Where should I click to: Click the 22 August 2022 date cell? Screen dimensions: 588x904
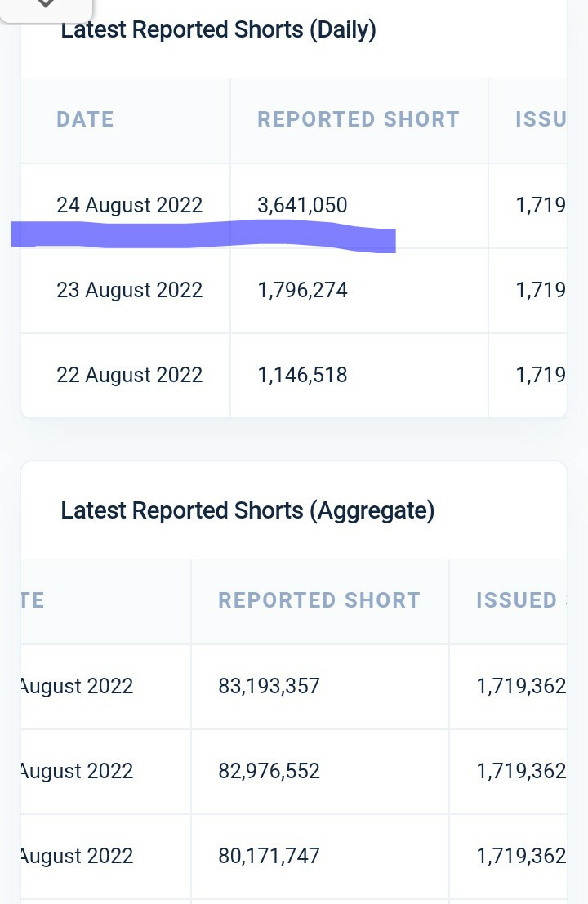[x=129, y=375]
